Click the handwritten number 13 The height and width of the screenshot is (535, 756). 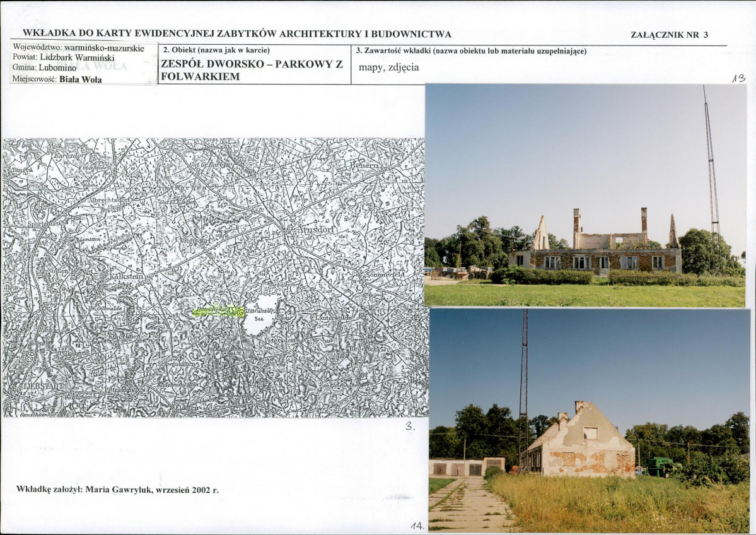click(738, 78)
